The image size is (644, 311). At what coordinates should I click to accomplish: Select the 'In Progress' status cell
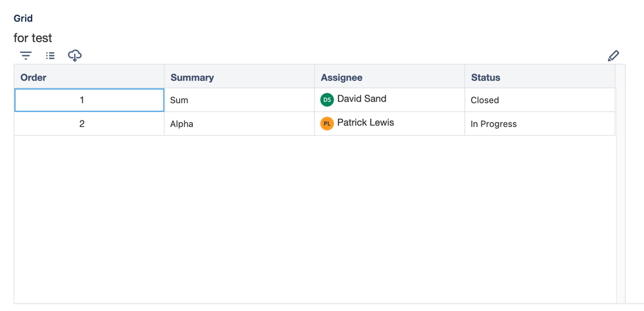[540, 124]
